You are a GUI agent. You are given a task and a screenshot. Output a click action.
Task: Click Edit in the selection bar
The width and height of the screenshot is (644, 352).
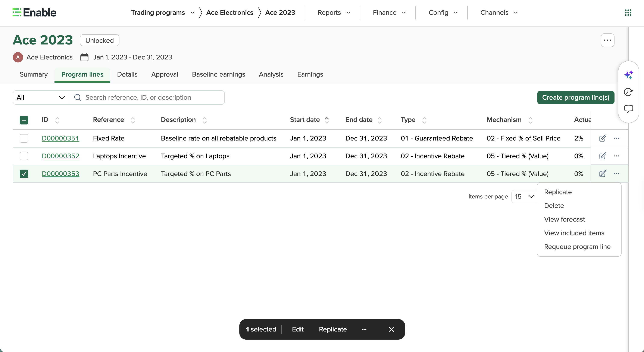pyautogui.click(x=298, y=329)
